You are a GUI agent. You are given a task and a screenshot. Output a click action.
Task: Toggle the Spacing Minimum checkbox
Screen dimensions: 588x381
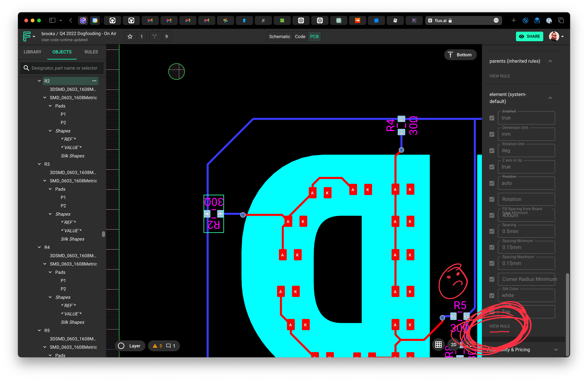point(492,247)
